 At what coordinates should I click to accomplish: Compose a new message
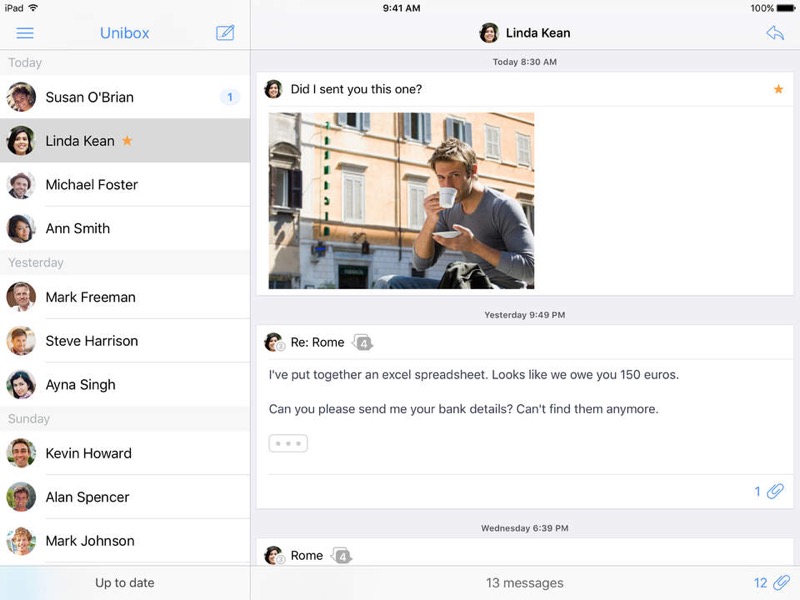(x=225, y=33)
